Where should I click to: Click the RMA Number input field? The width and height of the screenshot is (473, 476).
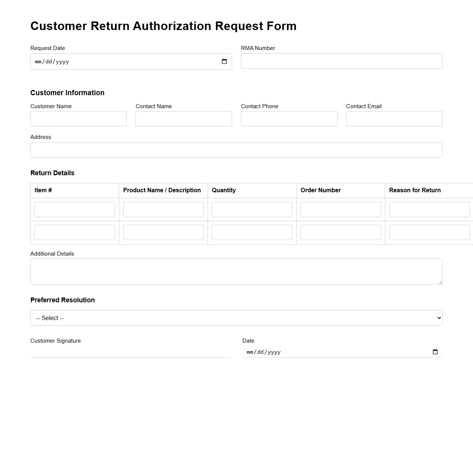click(x=341, y=61)
